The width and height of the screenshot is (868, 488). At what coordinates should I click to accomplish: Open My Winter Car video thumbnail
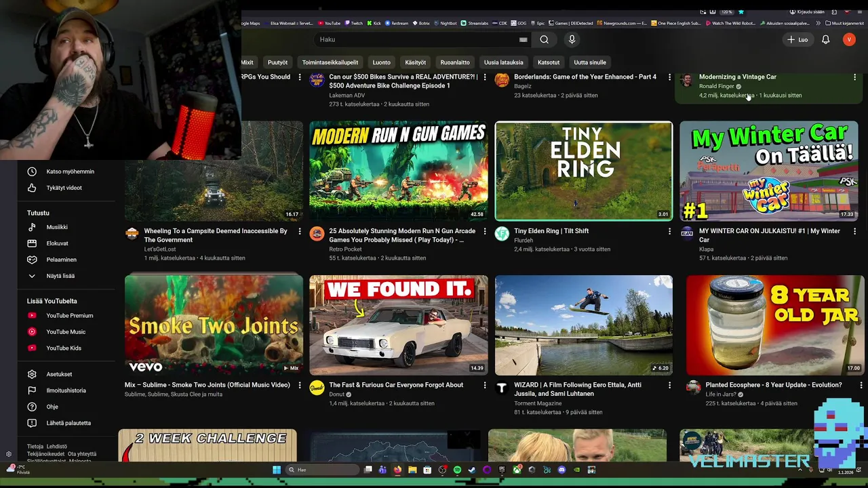coord(769,171)
